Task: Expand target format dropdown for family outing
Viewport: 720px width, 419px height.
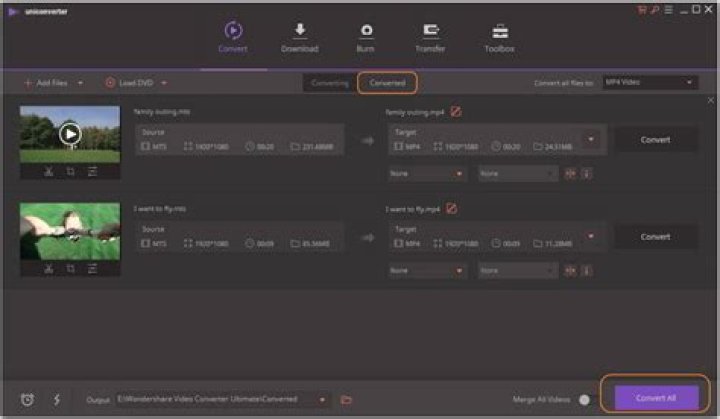Action: coord(590,139)
